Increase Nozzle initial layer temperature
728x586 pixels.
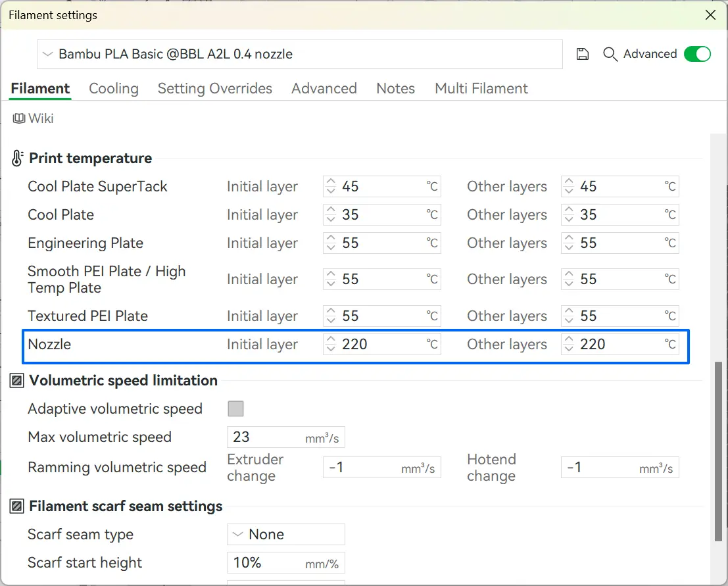click(331, 339)
